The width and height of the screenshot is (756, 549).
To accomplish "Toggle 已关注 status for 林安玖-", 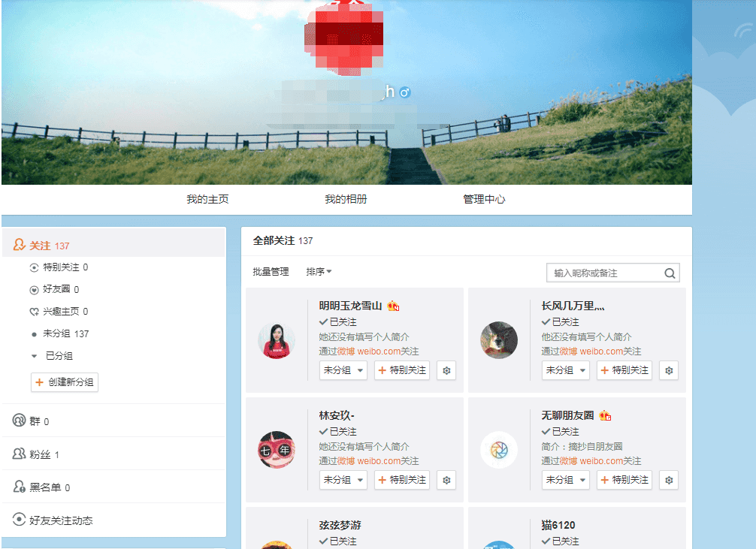I will (x=338, y=432).
